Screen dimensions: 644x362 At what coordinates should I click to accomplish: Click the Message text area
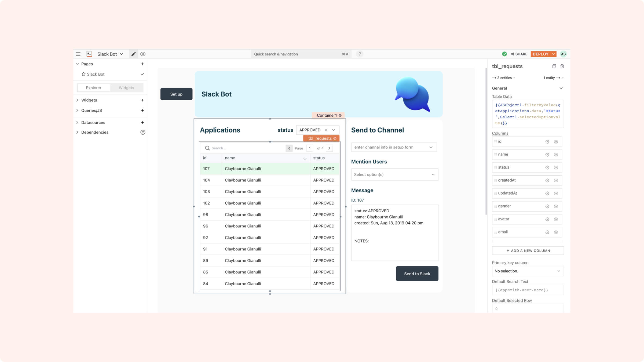click(395, 233)
